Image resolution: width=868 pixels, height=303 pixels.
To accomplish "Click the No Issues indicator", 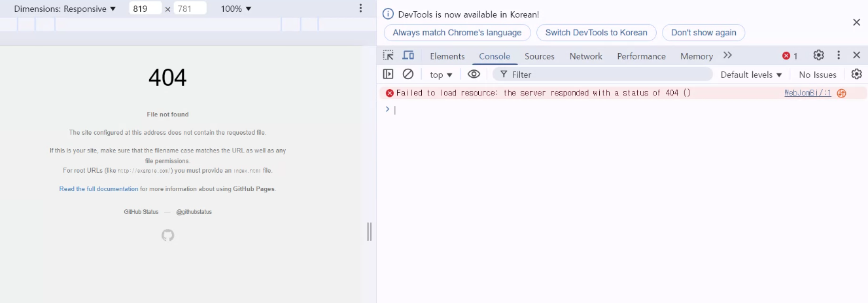I will coord(818,75).
